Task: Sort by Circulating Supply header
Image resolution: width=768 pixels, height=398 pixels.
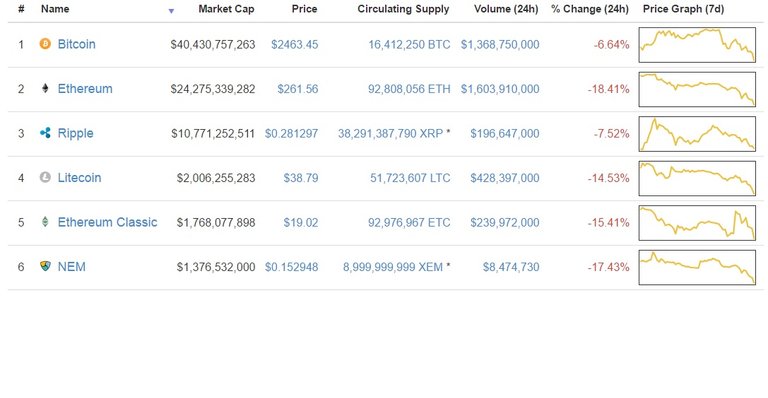Action: pyautogui.click(x=403, y=9)
